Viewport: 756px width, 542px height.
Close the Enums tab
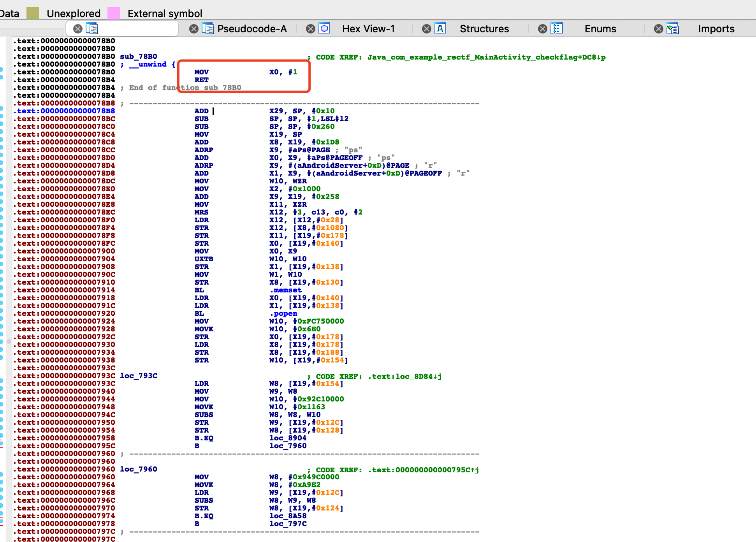(x=542, y=29)
